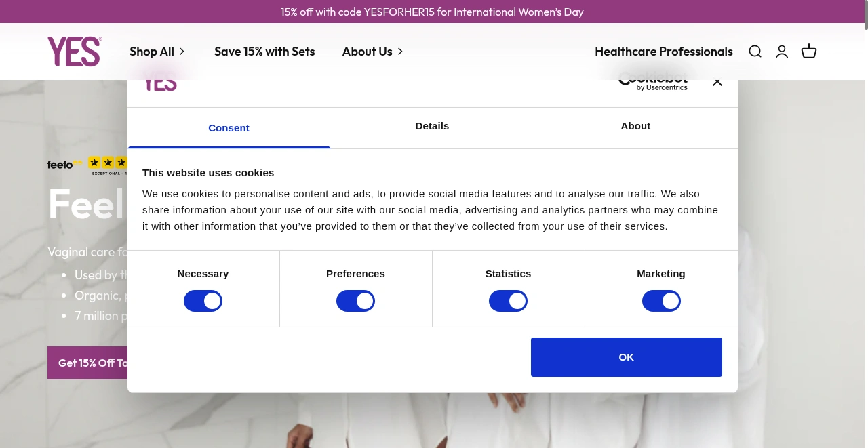Open Save 15% with Sets link

click(x=264, y=52)
